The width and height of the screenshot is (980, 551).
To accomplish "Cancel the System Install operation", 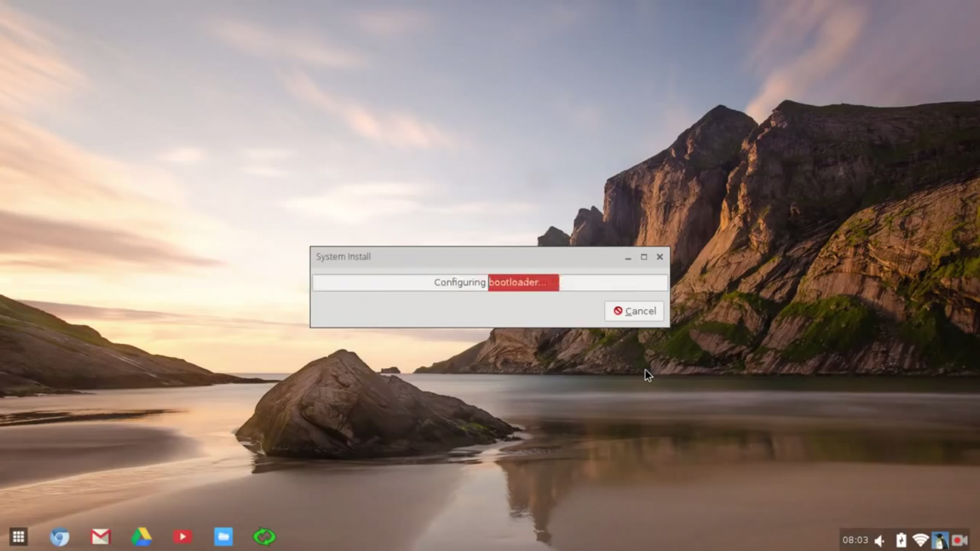I will click(635, 311).
